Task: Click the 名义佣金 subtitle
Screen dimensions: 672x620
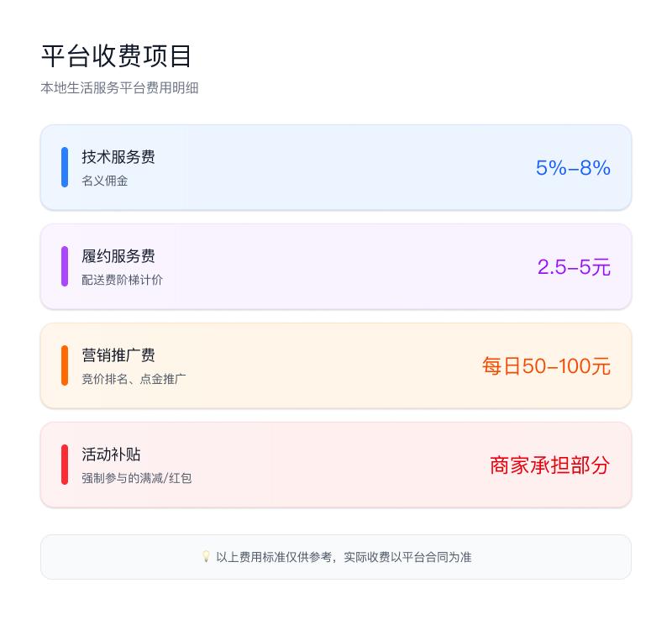Action: click(x=105, y=181)
